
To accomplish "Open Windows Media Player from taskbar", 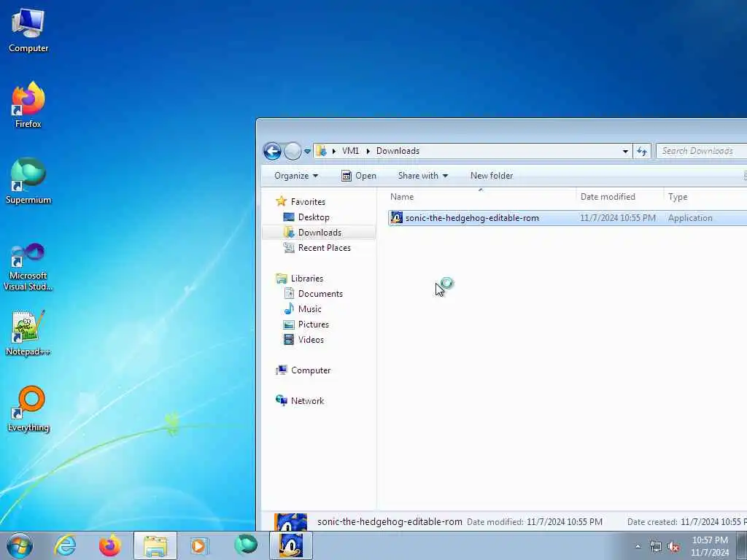I will (x=199, y=545).
